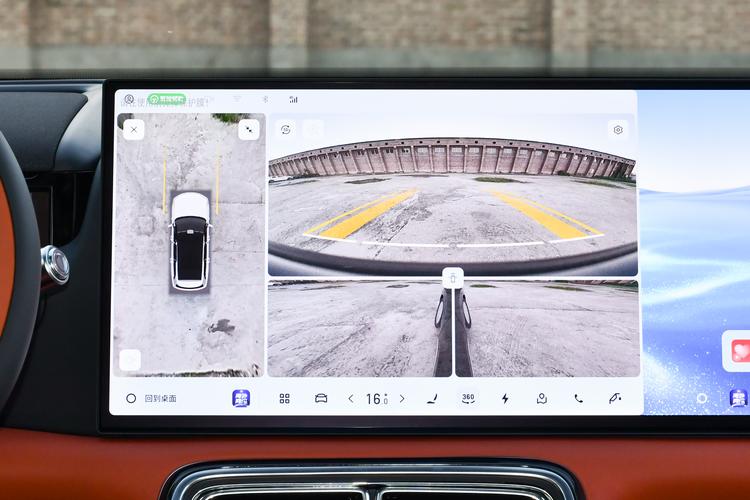Close the surround camera view
The image size is (750, 500).
point(134,130)
